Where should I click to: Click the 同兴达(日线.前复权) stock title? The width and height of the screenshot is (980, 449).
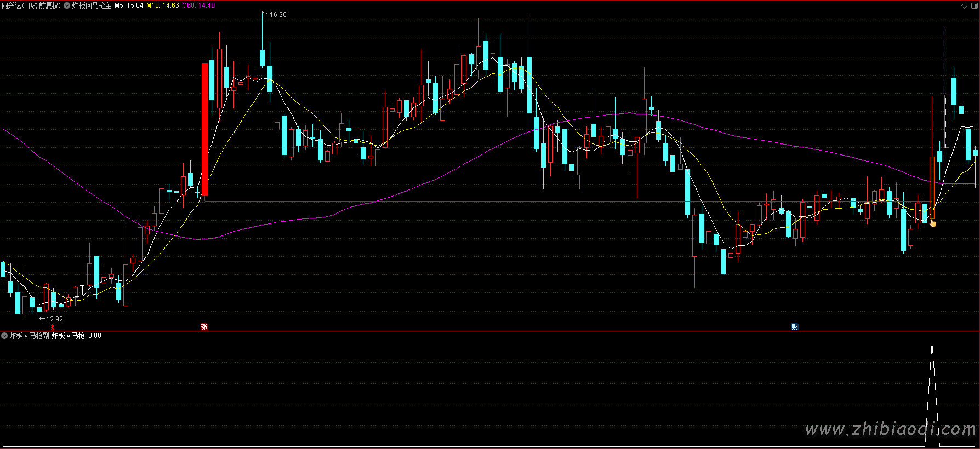[31, 5]
